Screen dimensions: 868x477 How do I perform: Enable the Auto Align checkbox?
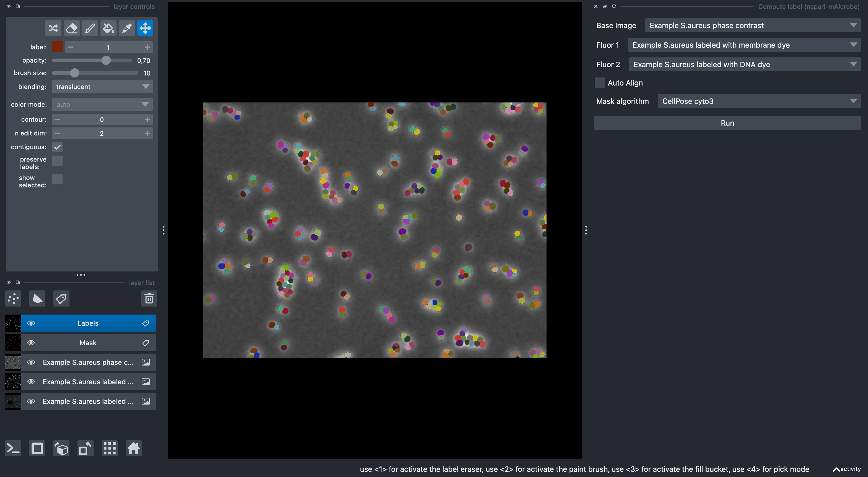pos(599,83)
